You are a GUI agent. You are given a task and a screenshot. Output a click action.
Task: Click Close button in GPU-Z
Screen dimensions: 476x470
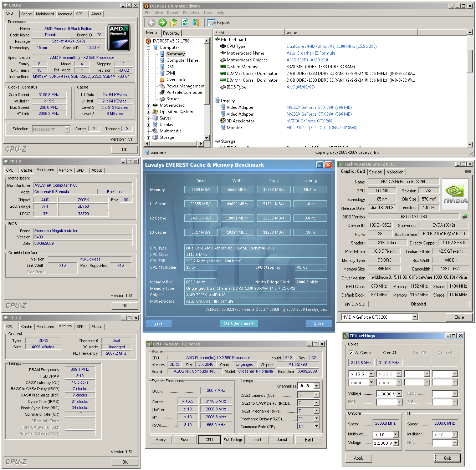[459, 317]
